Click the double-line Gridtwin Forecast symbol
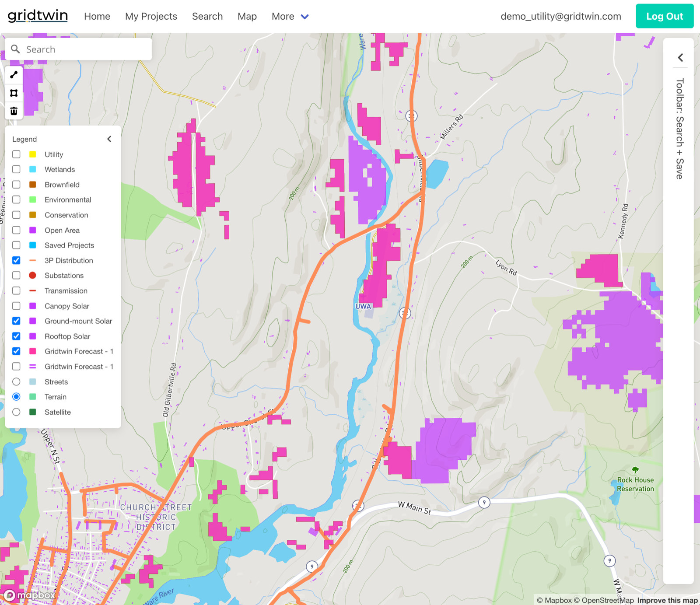This screenshot has height=605, width=700. [x=32, y=366]
